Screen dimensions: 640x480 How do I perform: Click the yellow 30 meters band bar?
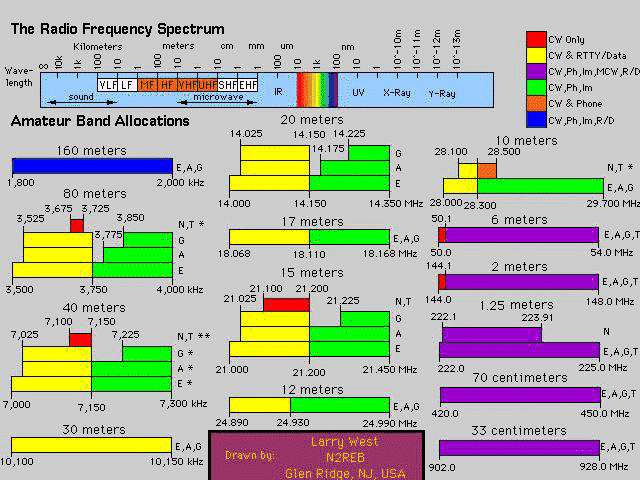pos(91,445)
